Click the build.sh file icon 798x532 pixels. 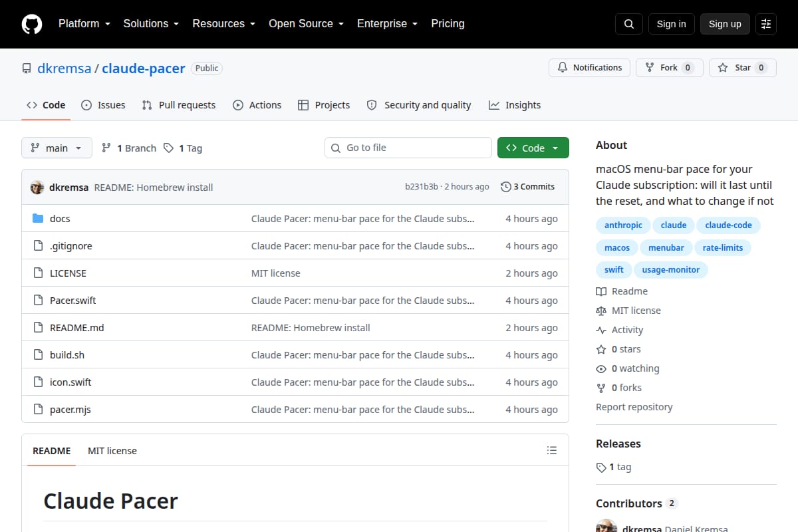click(x=38, y=355)
